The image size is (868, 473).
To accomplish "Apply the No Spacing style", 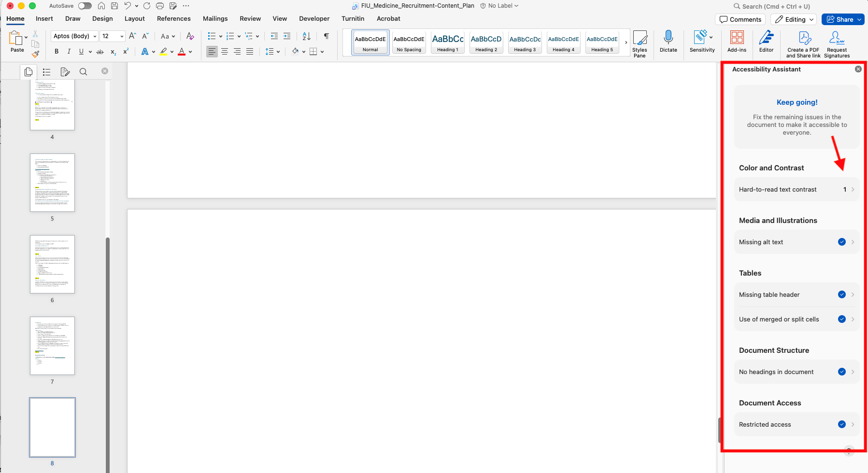I will click(409, 42).
